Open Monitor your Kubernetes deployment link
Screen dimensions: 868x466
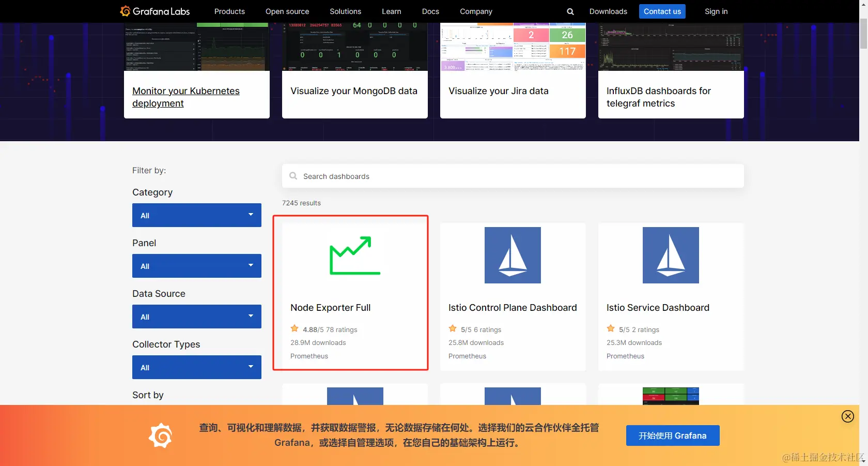tap(186, 97)
